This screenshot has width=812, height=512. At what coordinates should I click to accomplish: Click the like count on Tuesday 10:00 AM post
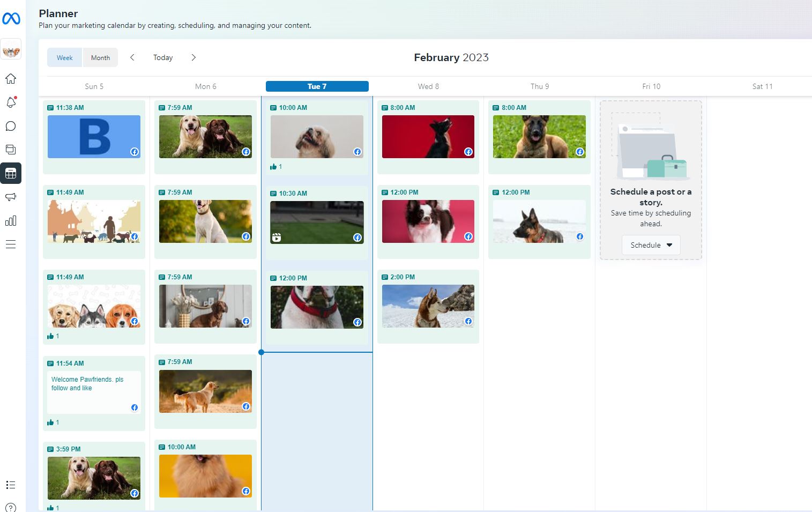(276, 167)
